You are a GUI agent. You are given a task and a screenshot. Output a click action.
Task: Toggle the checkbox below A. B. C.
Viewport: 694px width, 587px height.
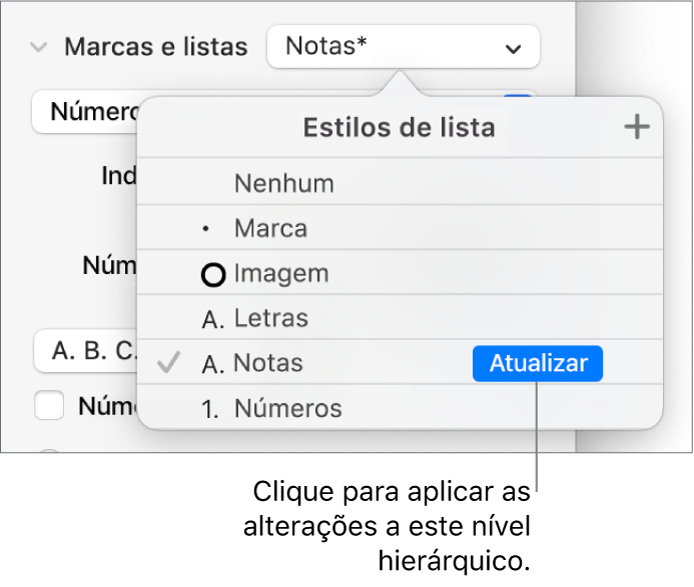coord(50,406)
